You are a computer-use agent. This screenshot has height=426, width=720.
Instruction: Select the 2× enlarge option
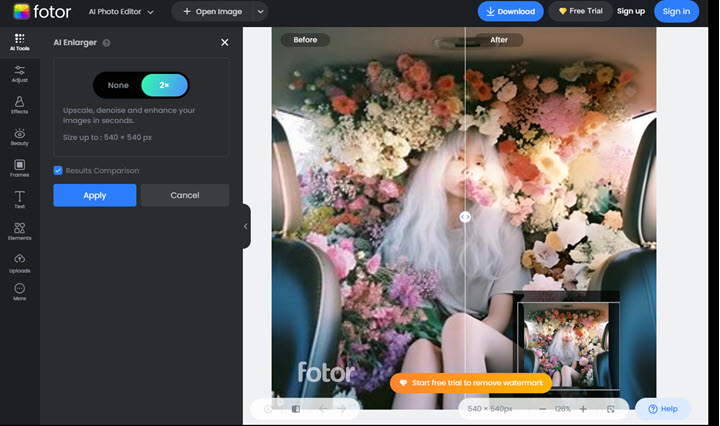click(164, 85)
